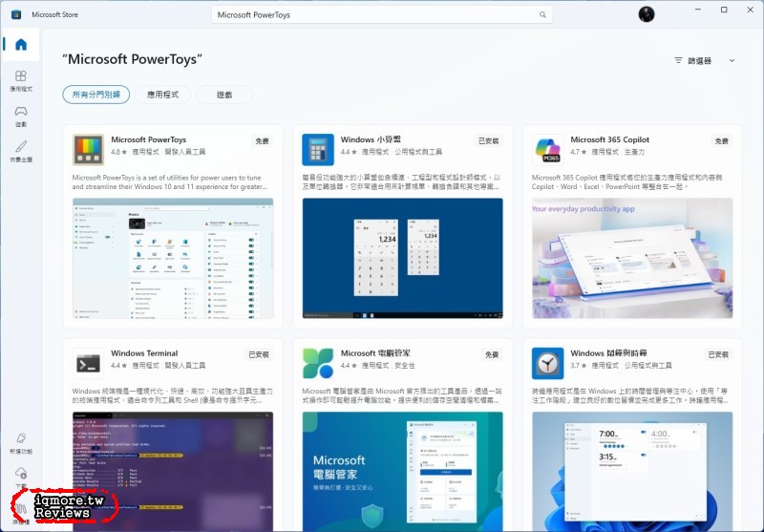Open What's New bell icon in sidebar
This screenshot has width=764, height=532.
[x=21, y=443]
